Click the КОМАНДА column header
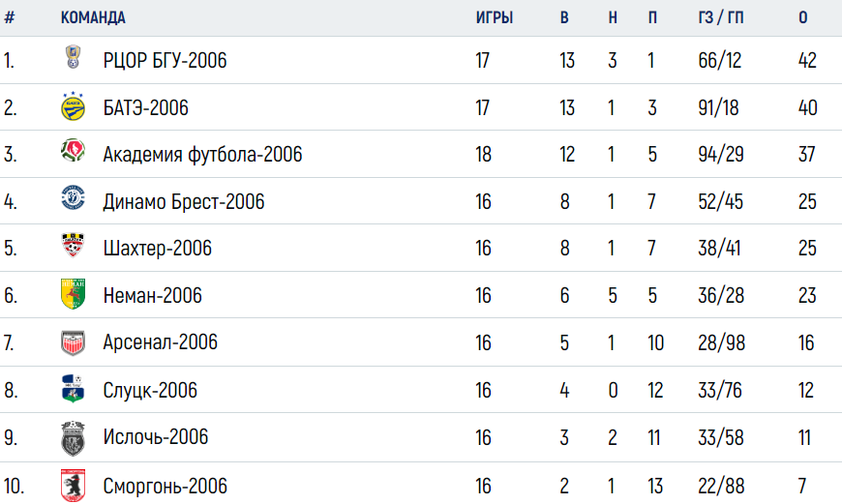Viewport: 842px width, 504px height. 93,17
